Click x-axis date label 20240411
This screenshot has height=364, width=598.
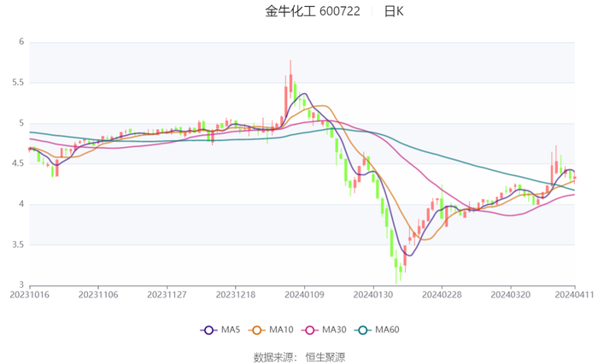574,295
